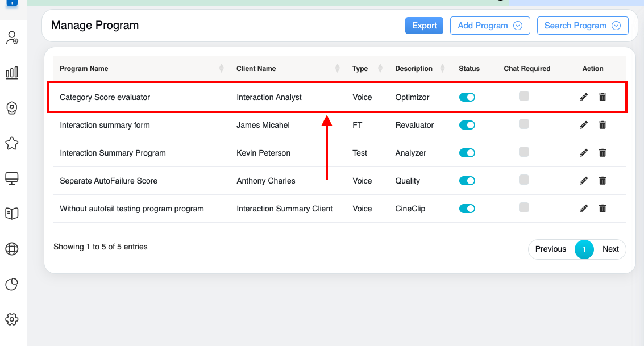Toggle status for Category Score evaluator
This screenshot has width=644, height=346.
(467, 97)
